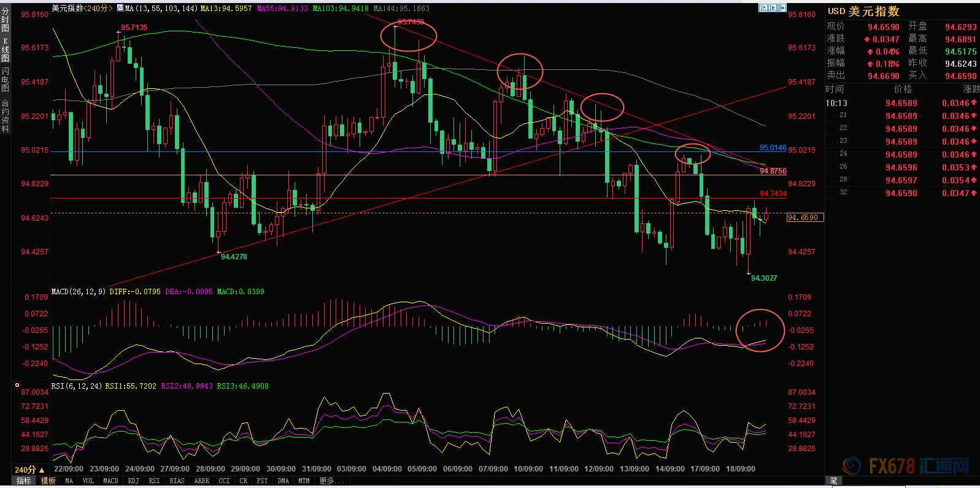Image resolution: width=980 pixels, height=488 pixels.
Task: Select the 模板 bottom tab
Action: pos(48,481)
